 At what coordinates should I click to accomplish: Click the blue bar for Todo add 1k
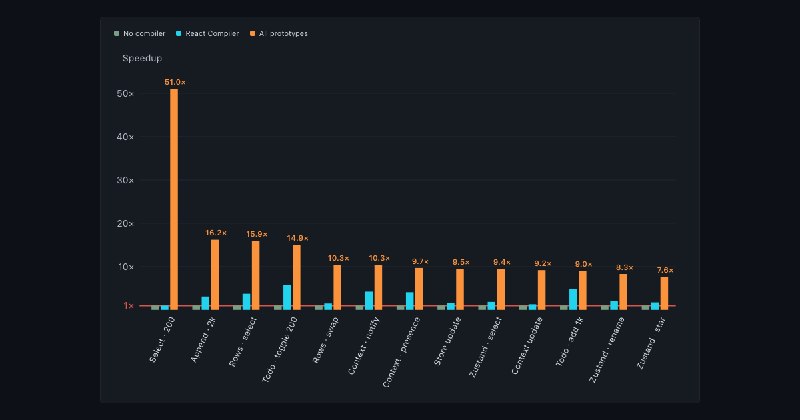click(x=573, y=299)
